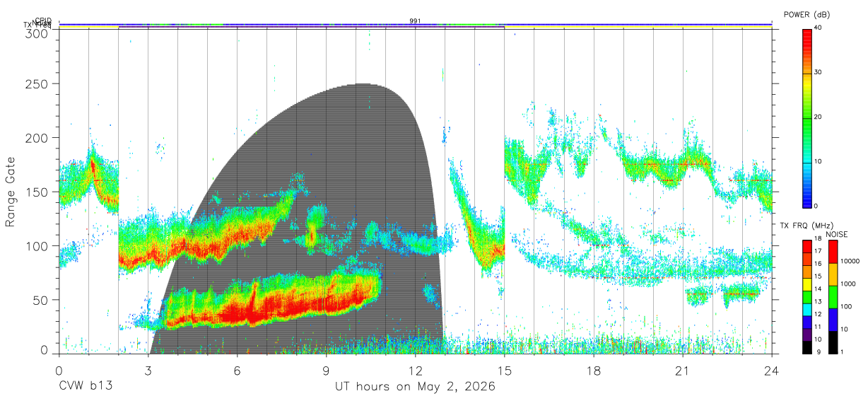Click the 'TX FRQ (MHz)' legend title
Image resolution: width=868 pixels, height=401 pixels.
[x=807, y=226]
